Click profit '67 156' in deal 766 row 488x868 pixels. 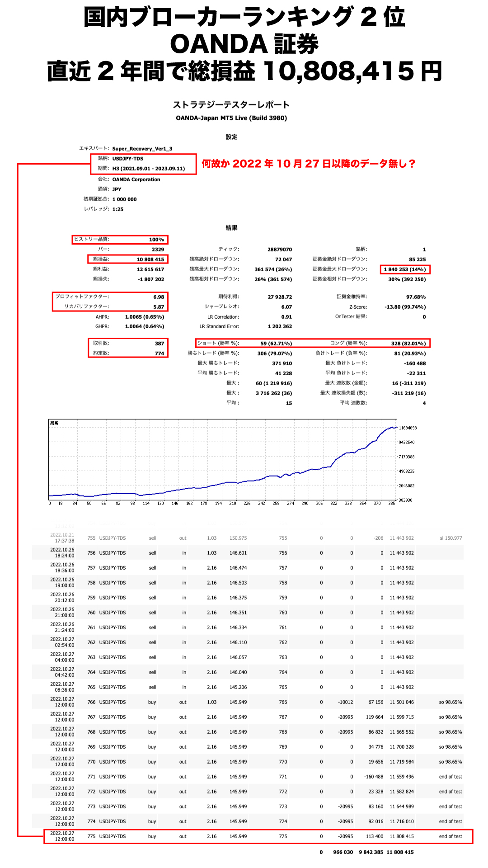click(376, 702)
